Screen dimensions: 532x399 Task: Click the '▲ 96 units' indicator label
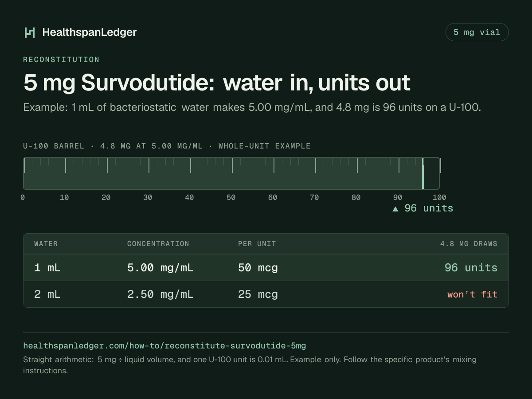pos(423,208)
